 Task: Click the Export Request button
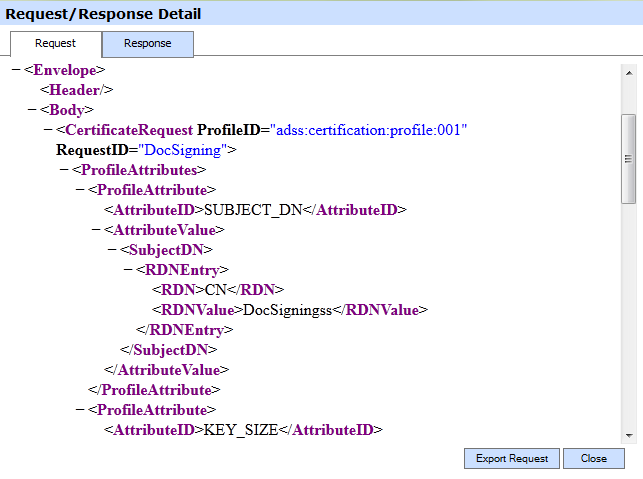pyautogui.click(x=510, y=458)
